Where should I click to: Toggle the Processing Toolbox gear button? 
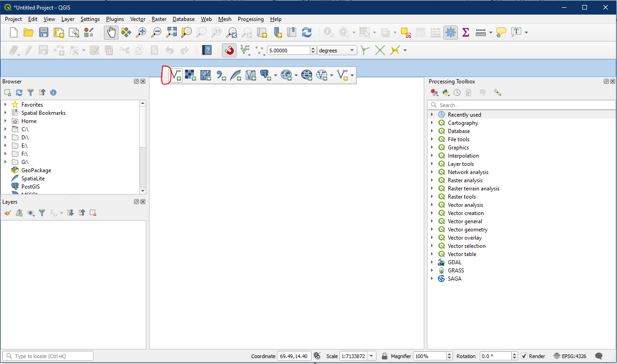click(450, 32)
